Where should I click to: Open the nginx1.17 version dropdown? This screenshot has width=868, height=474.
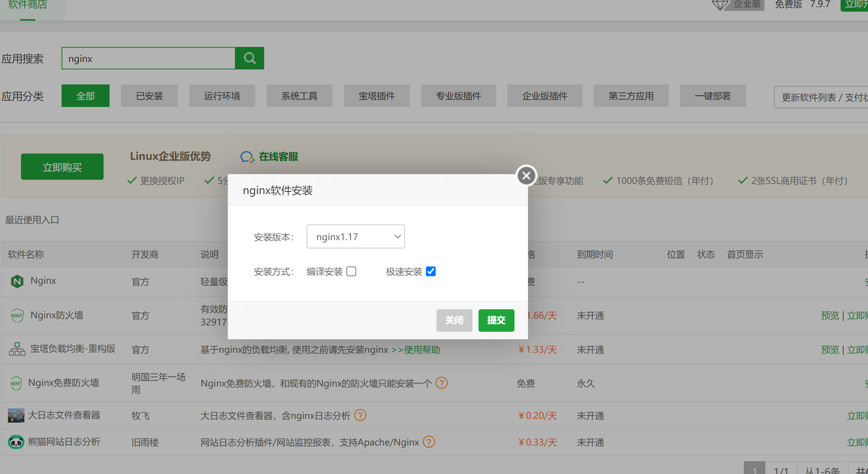355,236
